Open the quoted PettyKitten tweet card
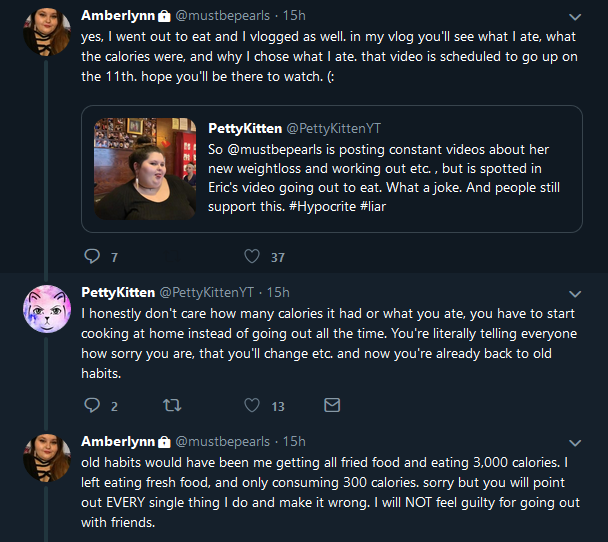This screenshot has width=608, height=542. 332,169
